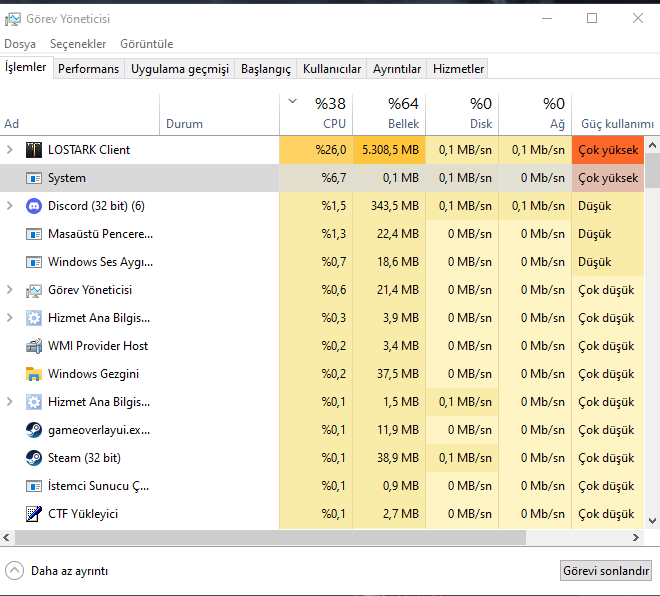The height and width of the screenshot is (596, 660).
Task: Switch to the Kullanıcılar tab
Action: point(332,69)
